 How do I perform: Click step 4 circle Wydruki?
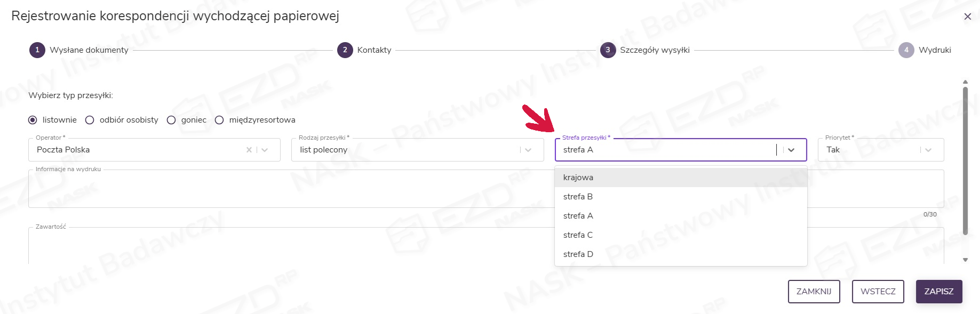(x=906, y=50)
